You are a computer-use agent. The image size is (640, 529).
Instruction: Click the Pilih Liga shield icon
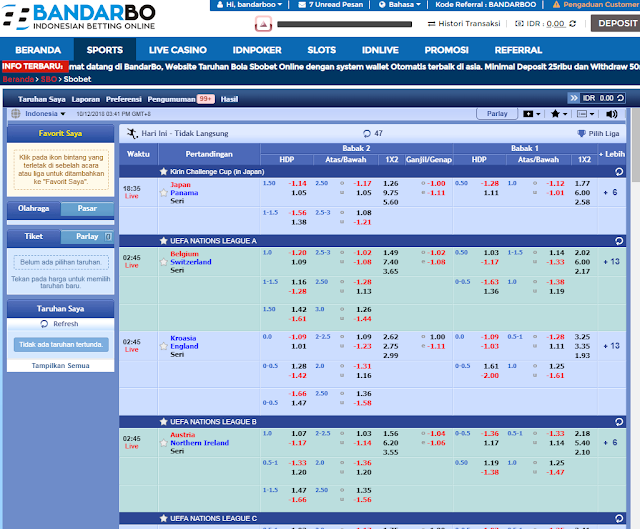(x=581, y=133)
